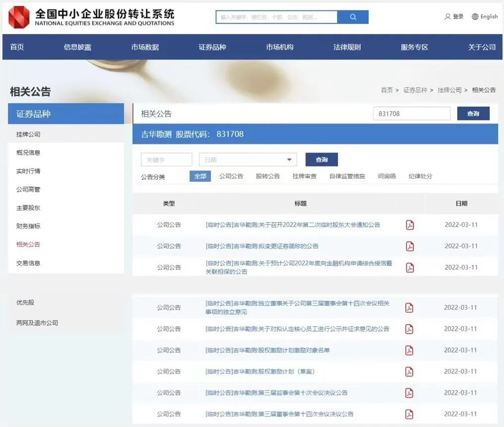
Task: Filter by 问询函 category
Action: 386,176
